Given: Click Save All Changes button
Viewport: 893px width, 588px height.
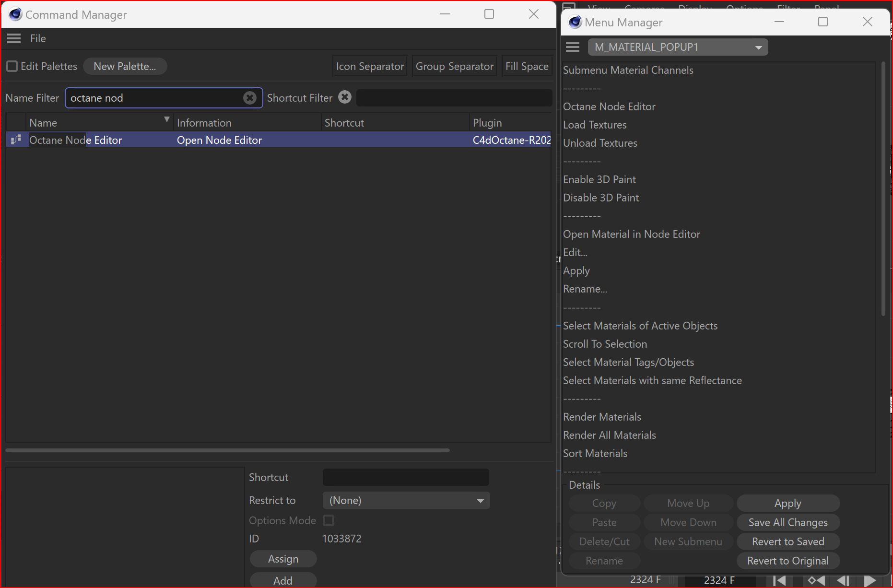Looking at the screenshot, I should pos(788,522).
